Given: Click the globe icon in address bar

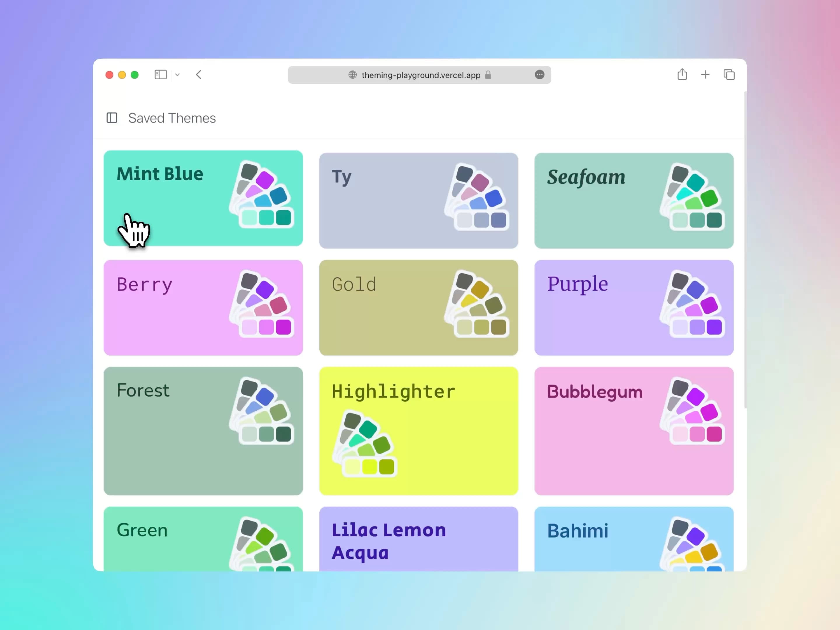Looking at the screenshot, I should point(352,75).
